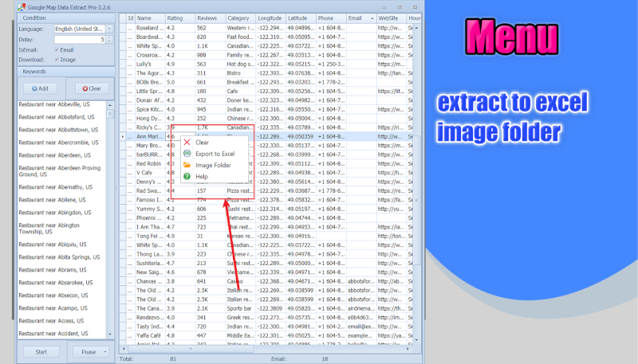This screenshot has width=638, height=364.
Task: Select Image Folder in context menu
Action: (x=213, y=165)
